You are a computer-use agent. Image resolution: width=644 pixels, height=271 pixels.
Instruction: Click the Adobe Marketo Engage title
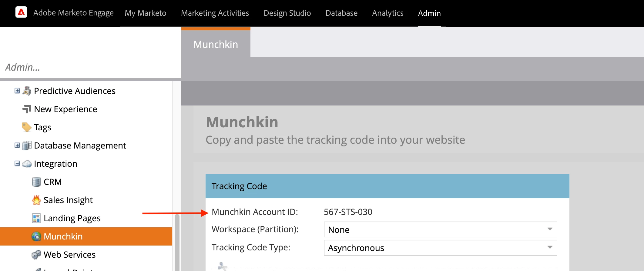pos(73,13)
